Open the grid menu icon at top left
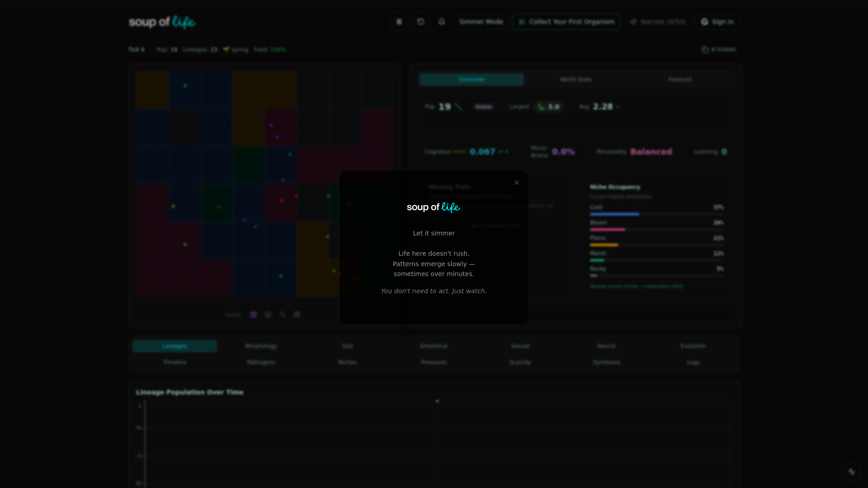The image size is (868, 488). point(399,21)
